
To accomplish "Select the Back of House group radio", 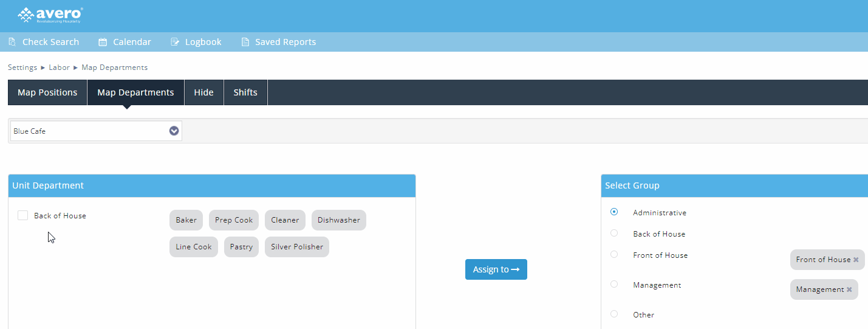I will click(x=614, y=234).
